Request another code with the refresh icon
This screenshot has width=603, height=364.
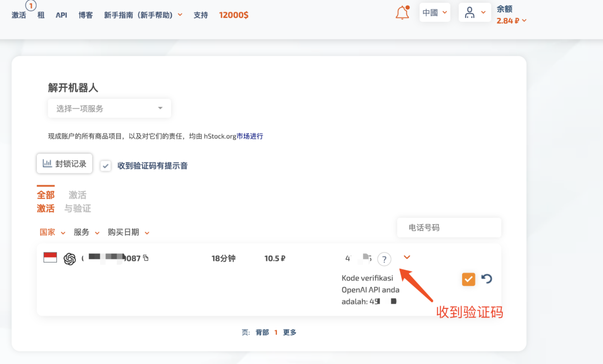click(487, 279)
